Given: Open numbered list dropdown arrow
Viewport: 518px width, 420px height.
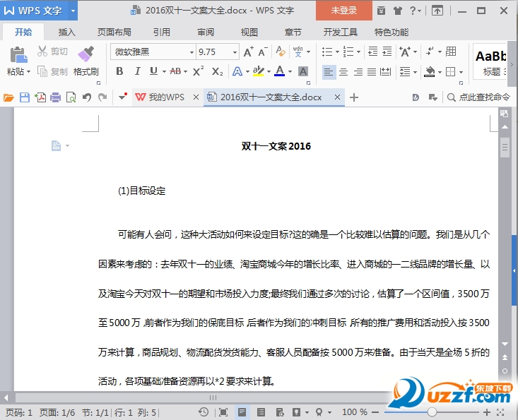Looking at the screenshot, I should tap(358, 52).
